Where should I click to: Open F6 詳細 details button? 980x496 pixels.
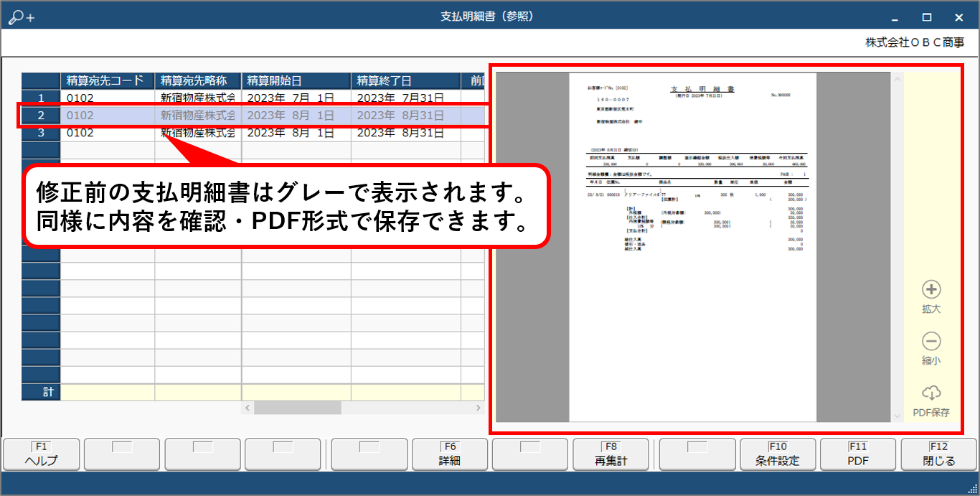[449, 454]
